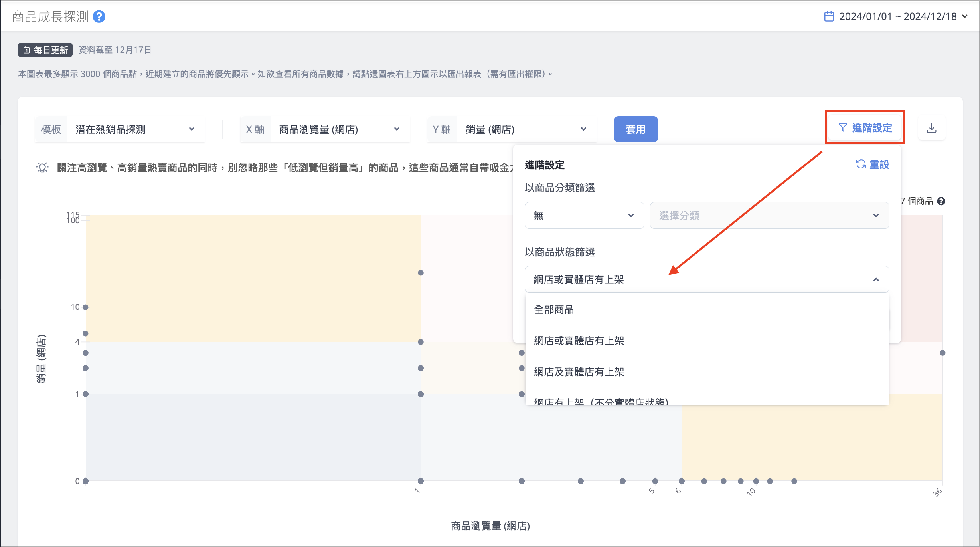The height and width of the screenshot is (547, 980).
Task: Select 網店及實體店有上架 option
Action: (707, 372)
